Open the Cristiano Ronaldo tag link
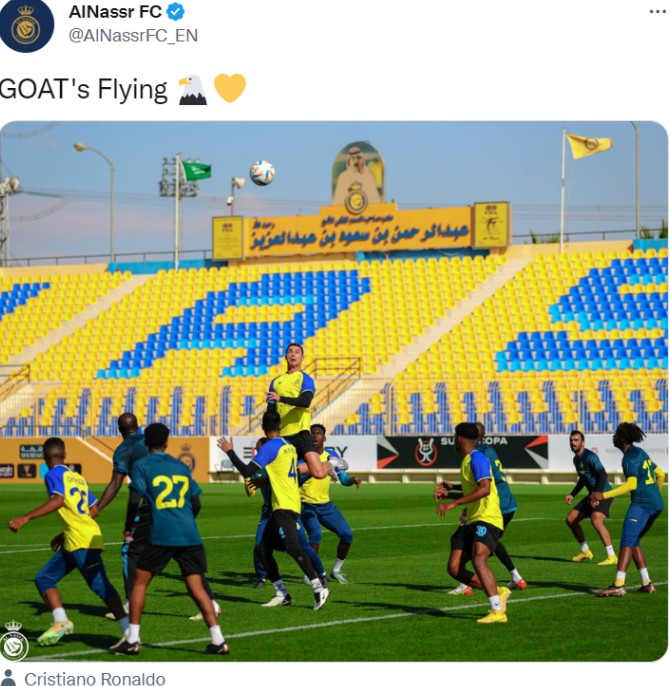The height and width of the screenshot is (686, 670). pyautogui.click(x=95, y=679)
